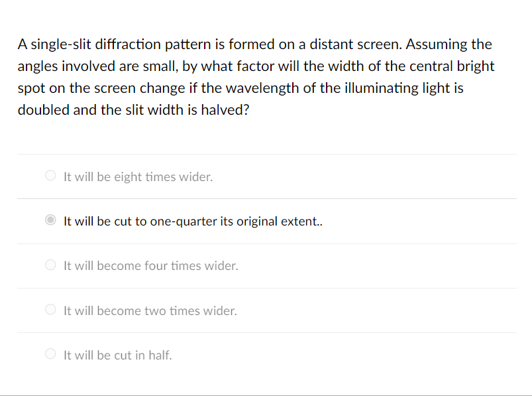Click the text eight times wider
532x396 pixels.
(137, 177)
